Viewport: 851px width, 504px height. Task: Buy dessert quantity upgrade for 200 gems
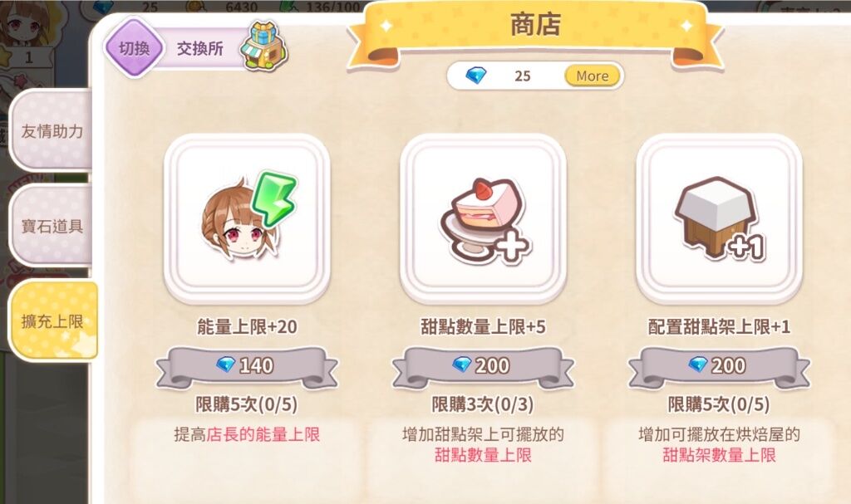(x=483, y=367)
